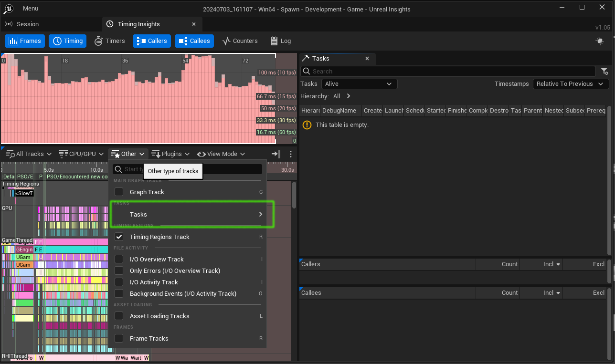Enable Only Errors (I/O Overview Track) checkbox
Viewport: 615px width, 364px height.
pos(119,270)
